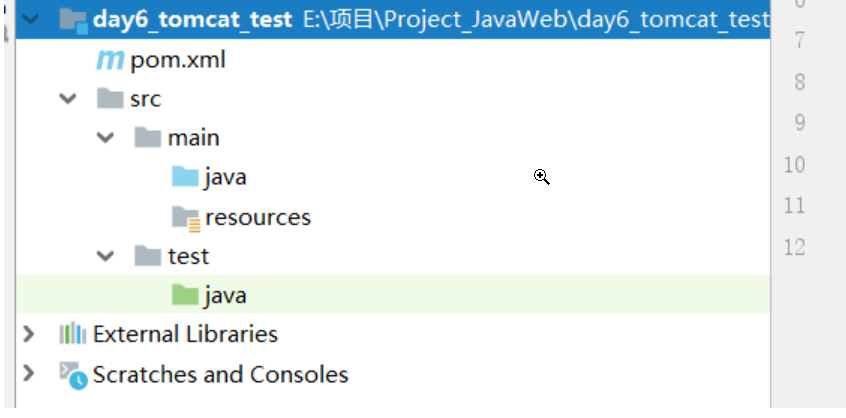Click the gray main folder icon

point(148,138)
